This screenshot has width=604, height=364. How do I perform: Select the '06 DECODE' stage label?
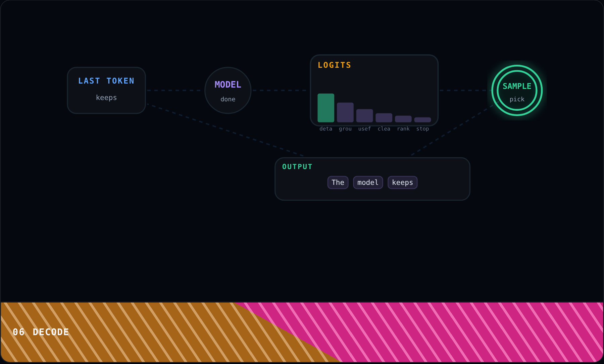coord(41,332)
